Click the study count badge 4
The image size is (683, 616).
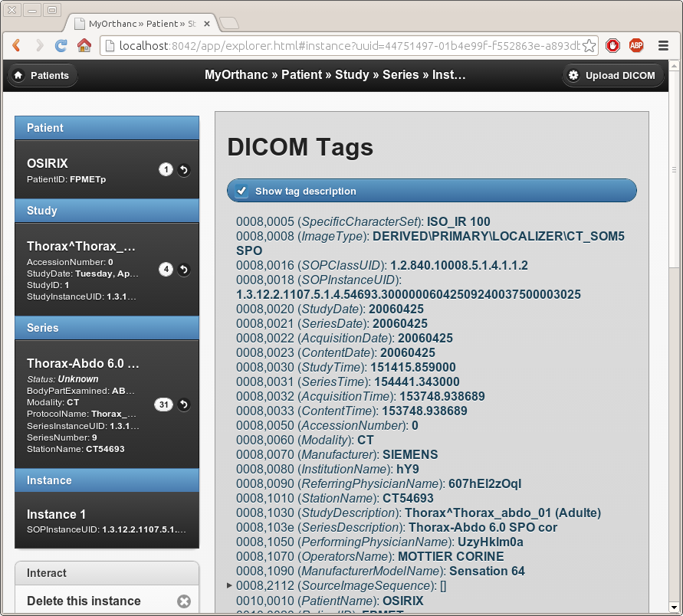tap(166, 270)
